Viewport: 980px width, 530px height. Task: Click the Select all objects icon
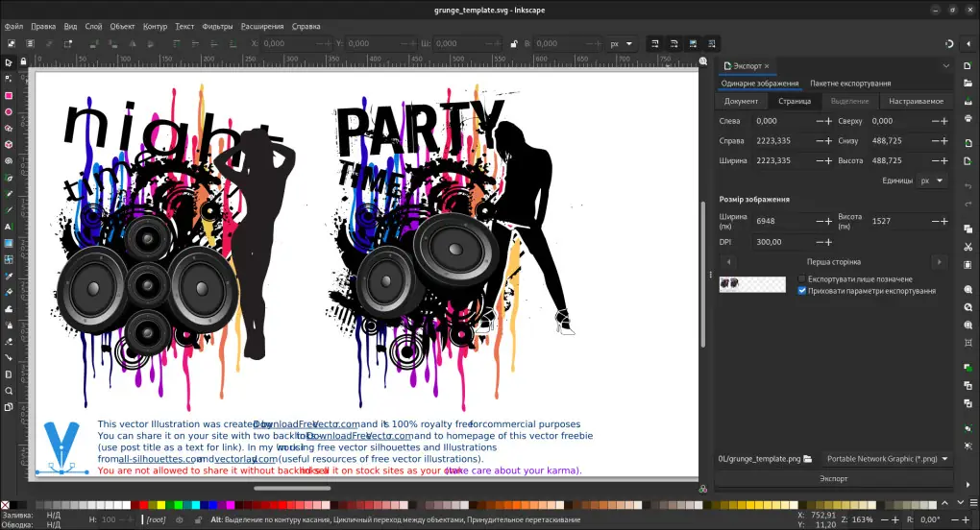pos(12,44)
